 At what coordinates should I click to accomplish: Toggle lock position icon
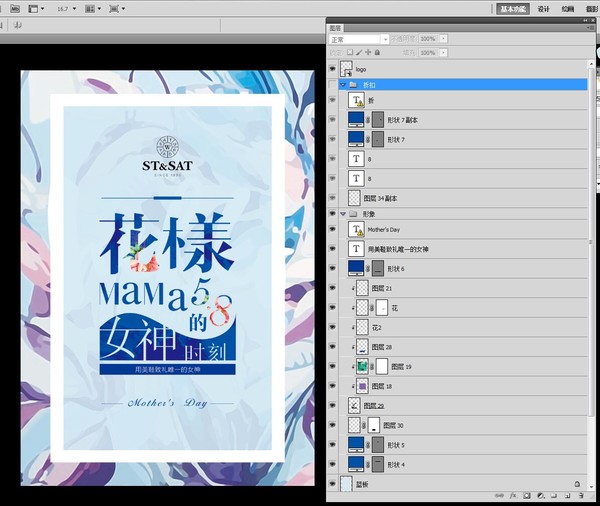tap(368, 52)
